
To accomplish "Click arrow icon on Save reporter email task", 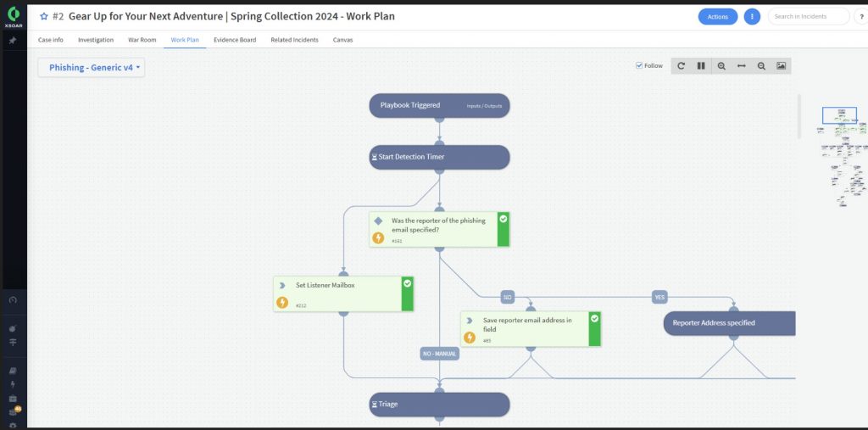I will point(470,321).
